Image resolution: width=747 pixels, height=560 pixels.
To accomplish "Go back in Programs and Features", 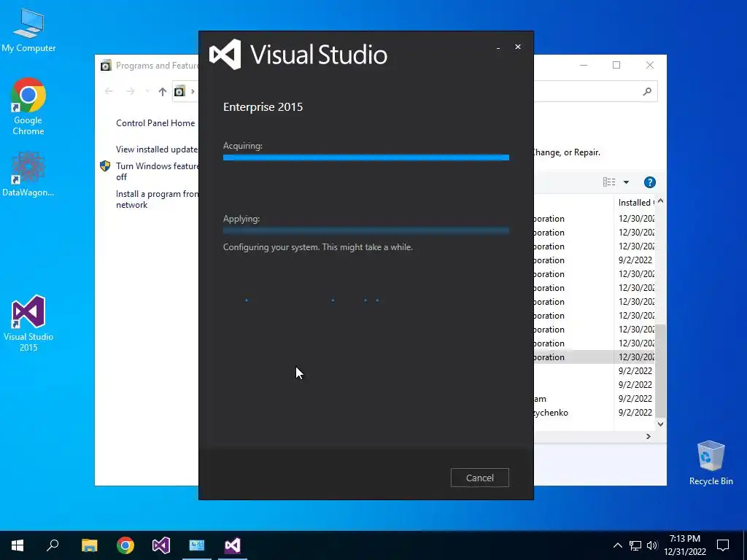I will [x=109, y=91].
